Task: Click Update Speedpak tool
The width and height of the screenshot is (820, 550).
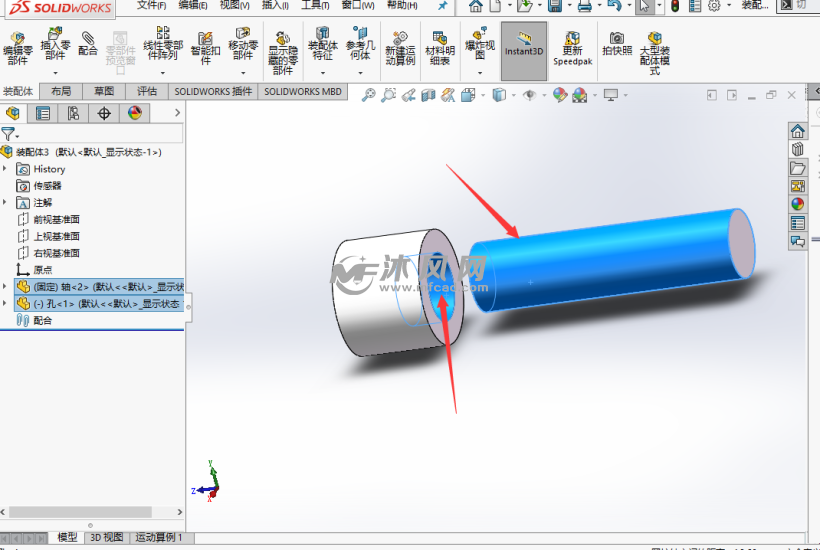Action: (x=573, y=48)
